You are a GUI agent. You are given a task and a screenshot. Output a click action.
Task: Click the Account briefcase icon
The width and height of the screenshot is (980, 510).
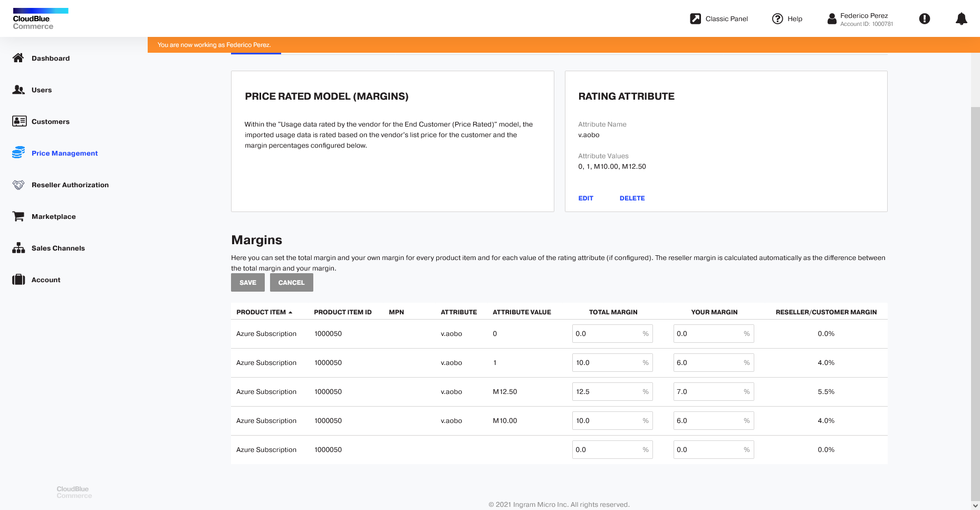(18, 280)
